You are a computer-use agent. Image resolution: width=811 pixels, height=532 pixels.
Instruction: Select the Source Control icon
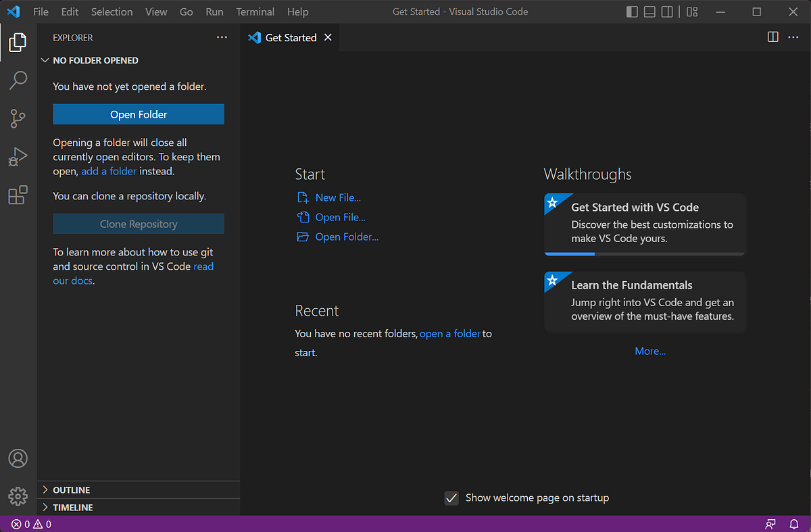(x=18, y=118)
